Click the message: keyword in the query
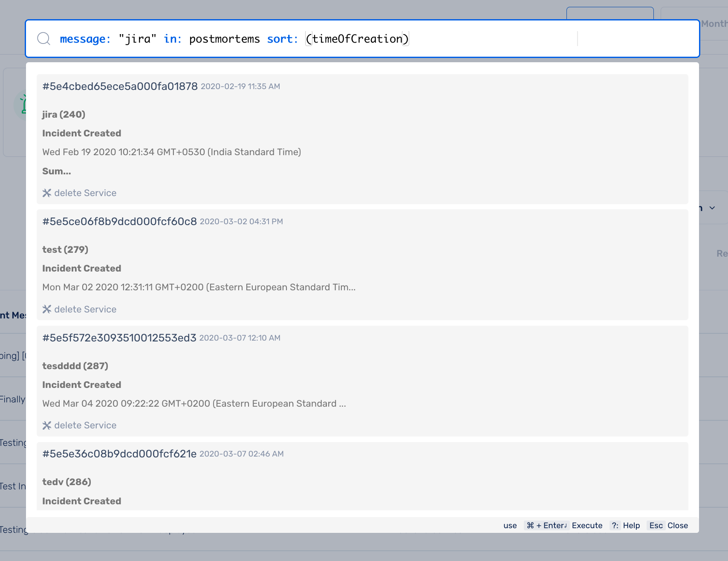This screenshot has width=728, height=561. 85,39
